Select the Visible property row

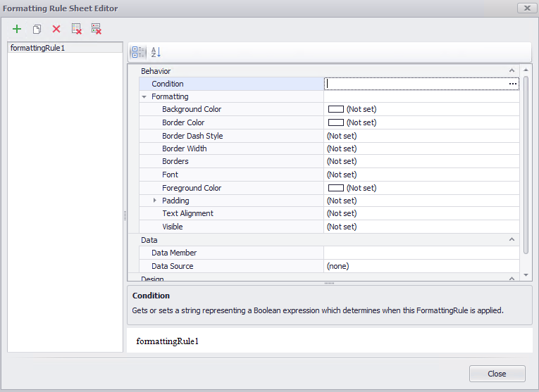coord(173,227)
